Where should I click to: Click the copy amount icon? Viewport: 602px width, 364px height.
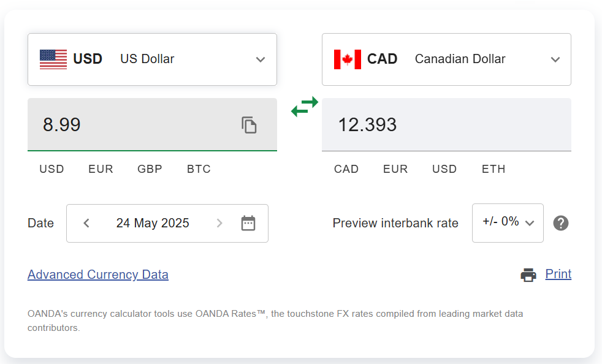tap(249, 125)
